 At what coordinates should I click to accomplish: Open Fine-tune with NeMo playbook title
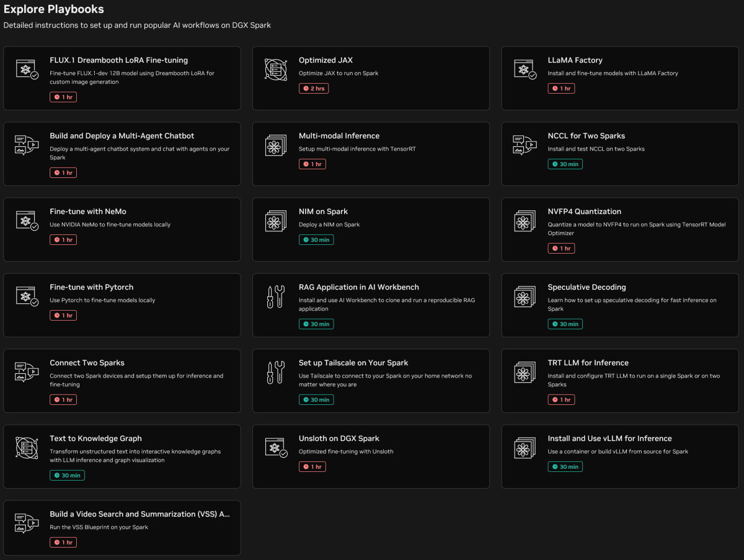point(88,211)
